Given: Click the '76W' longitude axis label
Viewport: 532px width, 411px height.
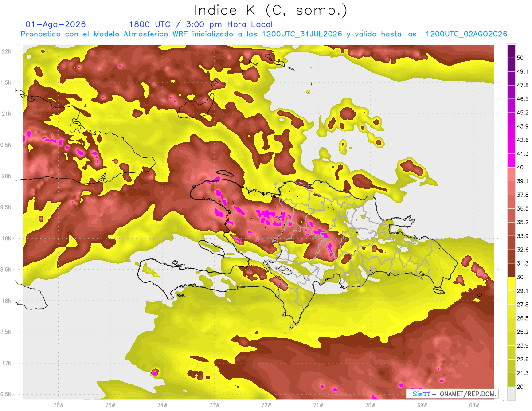Looking at the screenshot, I should tap(58, 405).
